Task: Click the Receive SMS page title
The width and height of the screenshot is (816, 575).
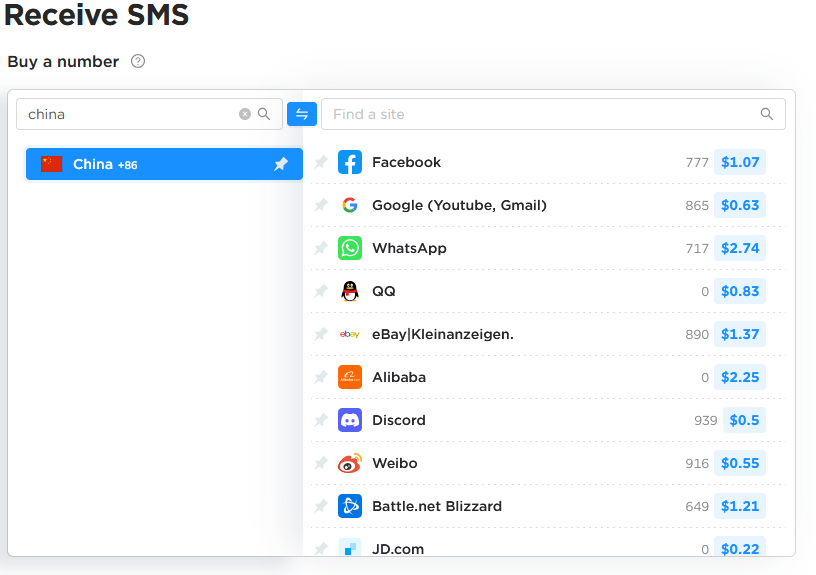Action: coord(97,14)
